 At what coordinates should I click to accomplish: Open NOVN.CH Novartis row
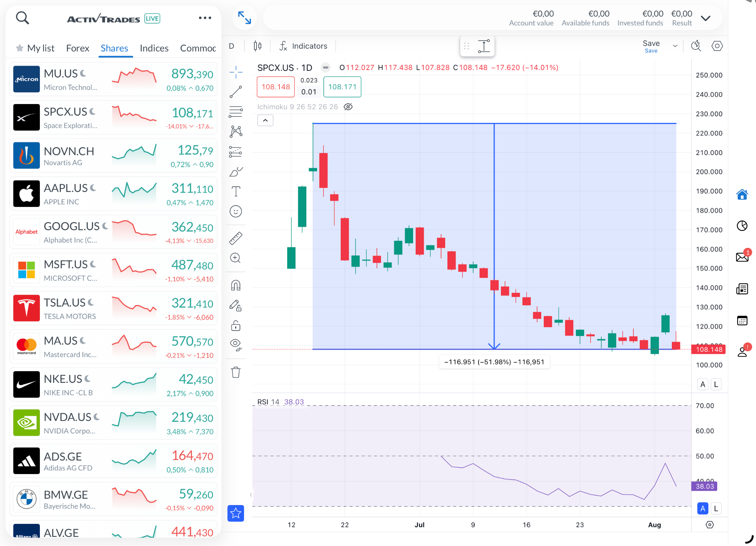click(114, 155)
